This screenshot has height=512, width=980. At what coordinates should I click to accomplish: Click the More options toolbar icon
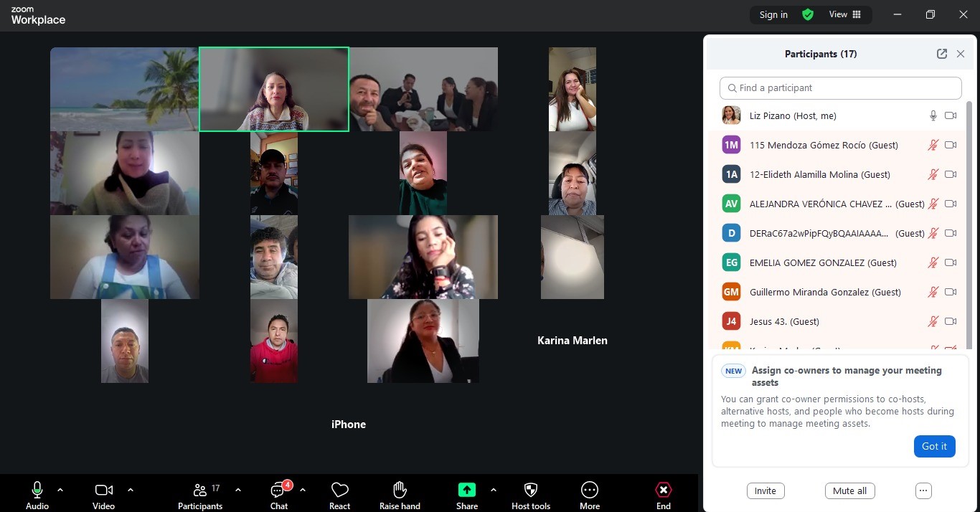(x=590, y=490)
